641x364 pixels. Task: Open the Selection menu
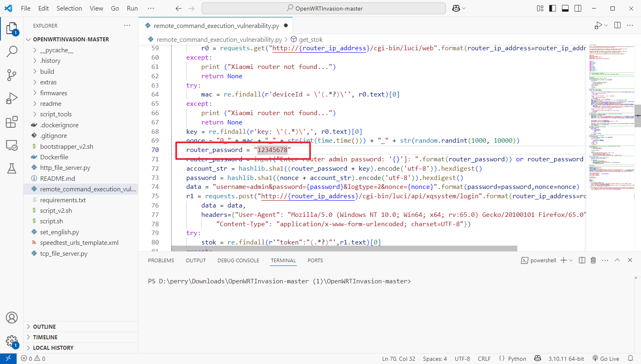[69, 9]
